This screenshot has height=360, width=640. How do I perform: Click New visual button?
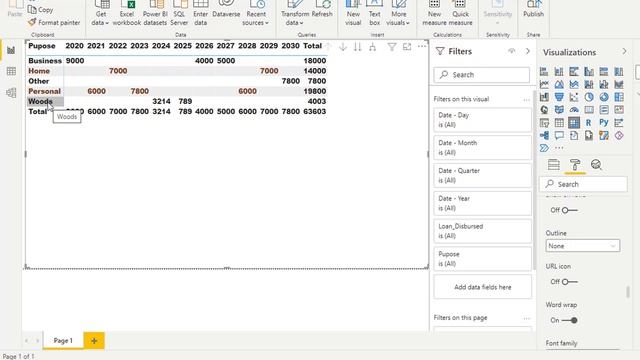[353, 14]
